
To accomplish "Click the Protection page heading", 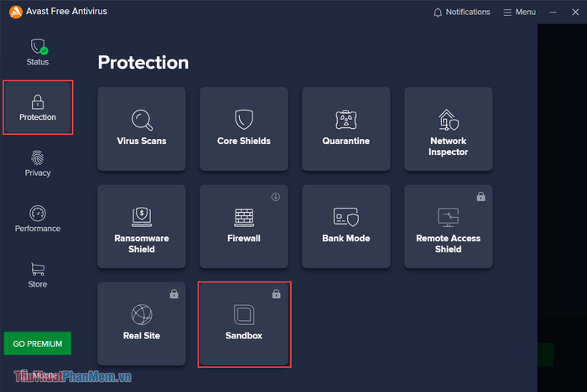I will point(143,62).
